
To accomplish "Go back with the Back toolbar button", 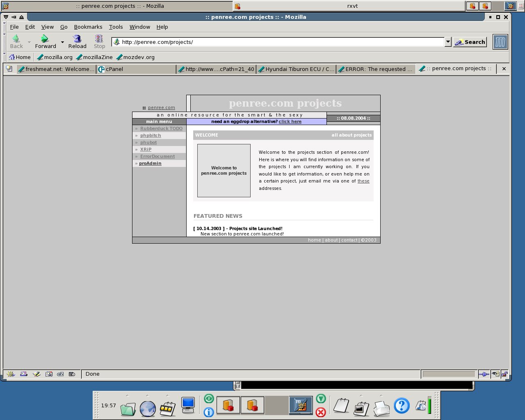I will pyautogui.click(x=16, y=42).
